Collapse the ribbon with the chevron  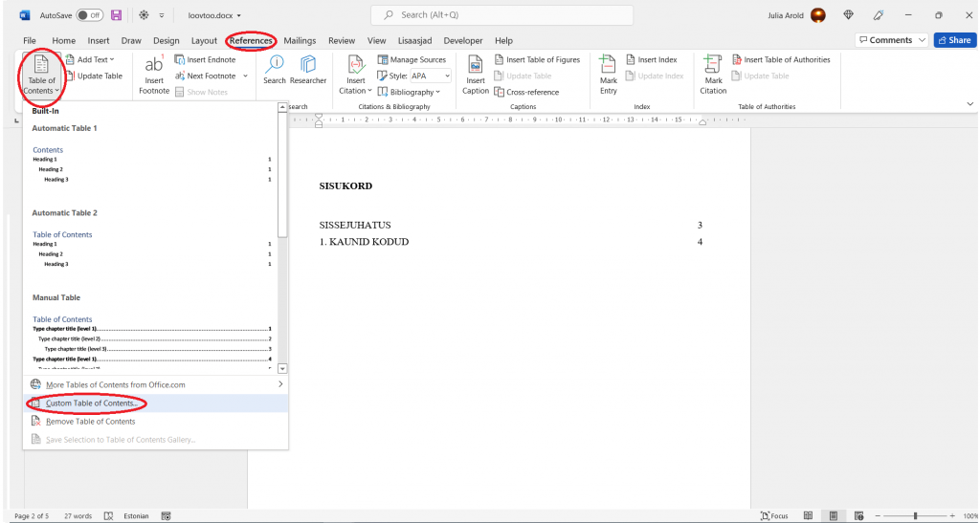pyautogui.click(x=970, y=103)
